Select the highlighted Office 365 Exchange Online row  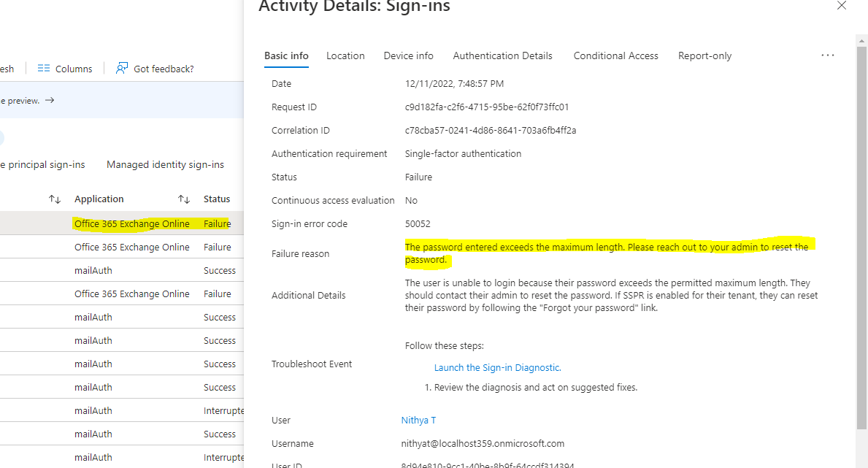(122, 223)
